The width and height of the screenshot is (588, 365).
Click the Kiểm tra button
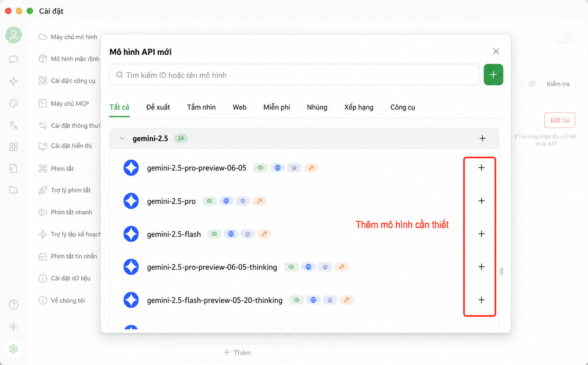558,84
